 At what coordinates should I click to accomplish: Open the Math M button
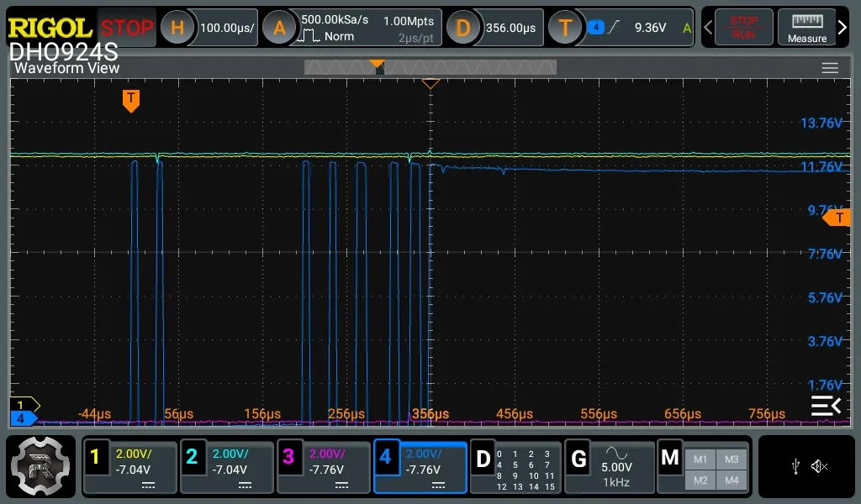tap(670, 458)
